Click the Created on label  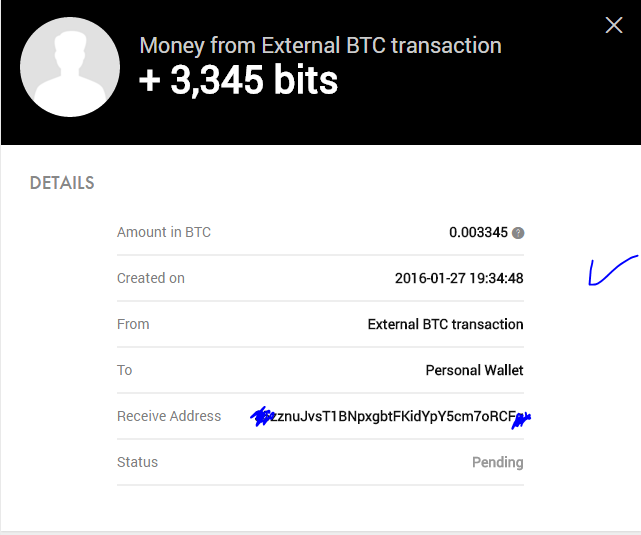151,278
